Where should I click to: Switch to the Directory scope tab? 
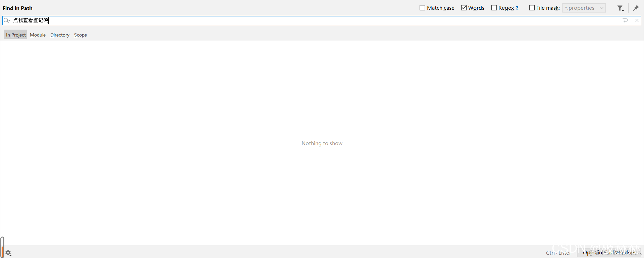[60, 35]
